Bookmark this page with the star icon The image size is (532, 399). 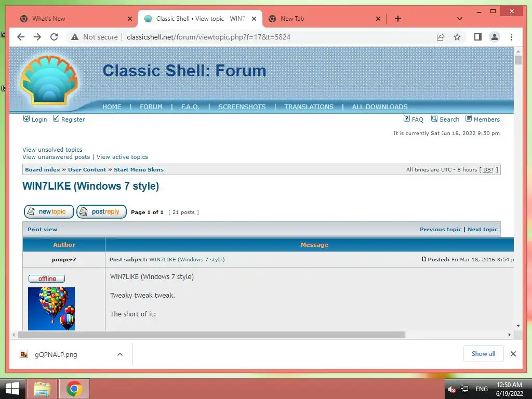click(x=457, y=37)
